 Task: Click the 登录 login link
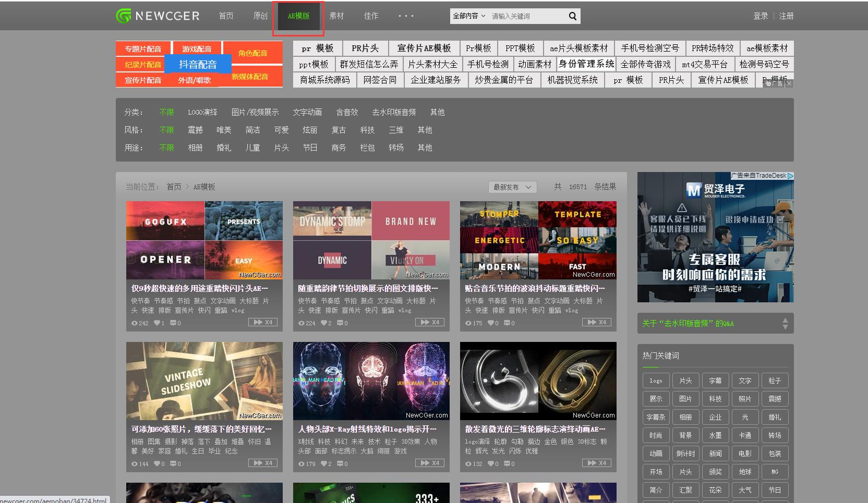coord(759,16)
